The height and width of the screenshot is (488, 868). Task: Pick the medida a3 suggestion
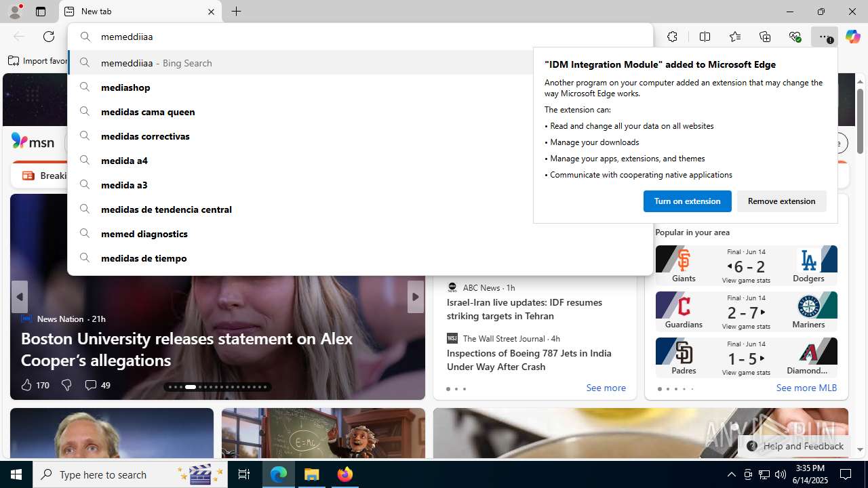click(x=300, y=185)
